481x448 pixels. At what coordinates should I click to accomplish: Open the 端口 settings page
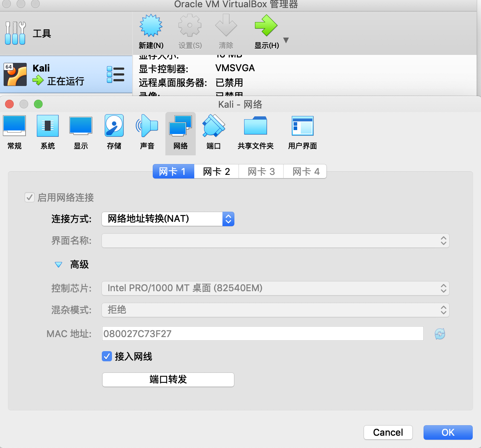213,132
